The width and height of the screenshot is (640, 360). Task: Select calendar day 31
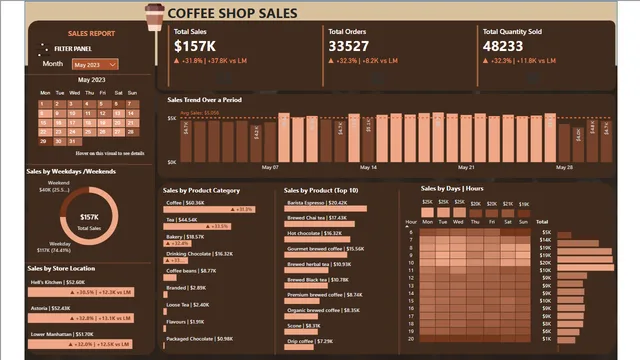[74, 142]
